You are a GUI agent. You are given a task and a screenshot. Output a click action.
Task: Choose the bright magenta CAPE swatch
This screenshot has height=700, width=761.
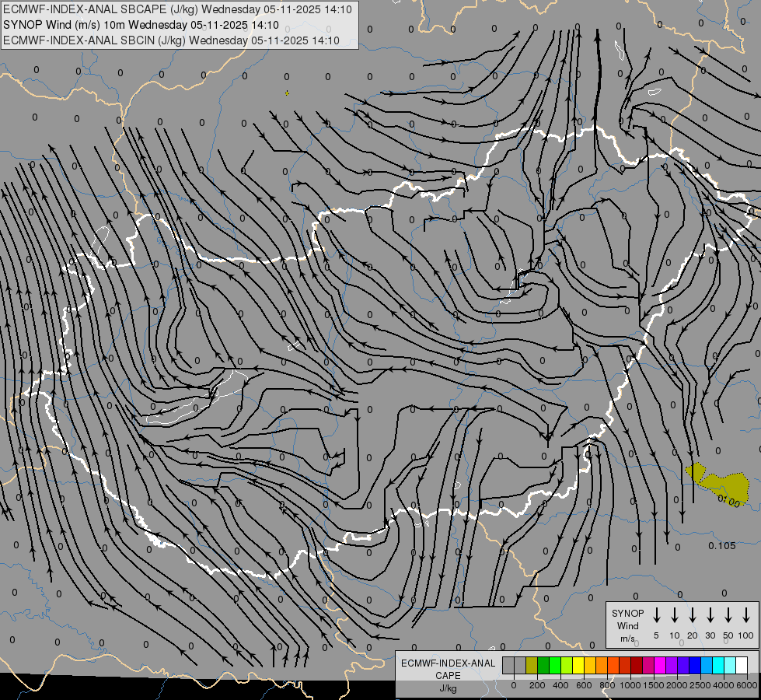point(660,665)
